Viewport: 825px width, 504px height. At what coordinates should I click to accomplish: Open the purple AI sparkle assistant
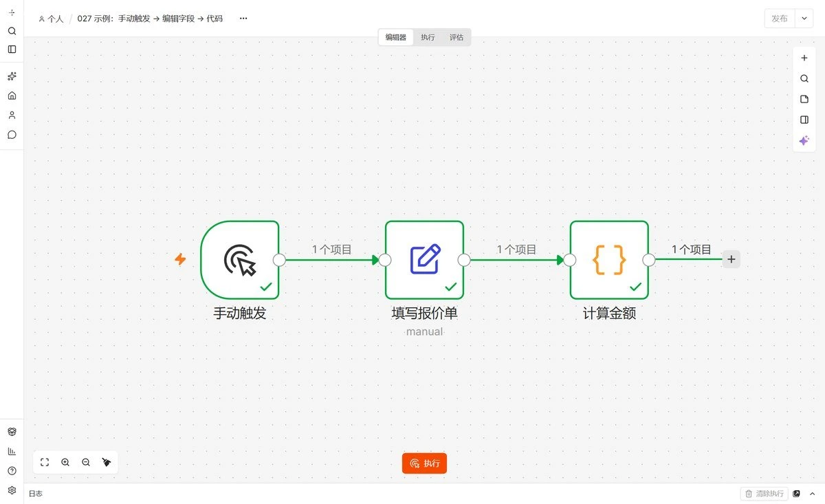click(x=804, y=140)
